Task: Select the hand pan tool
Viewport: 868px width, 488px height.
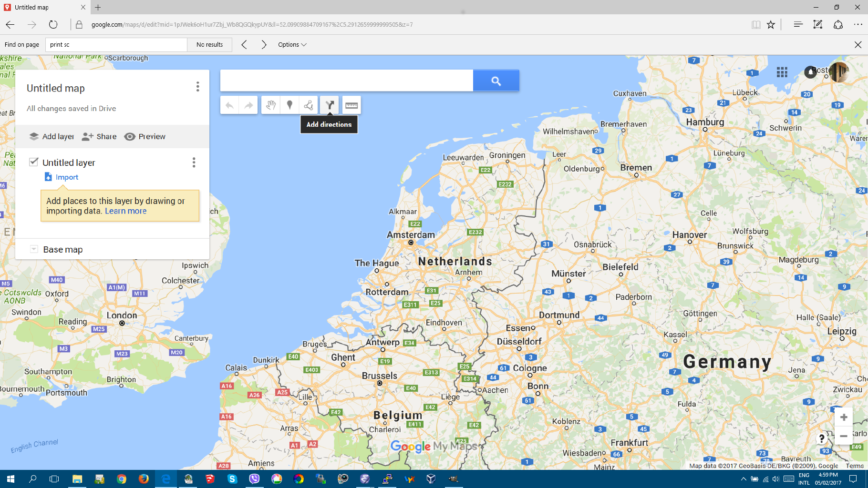Action: 271,105
